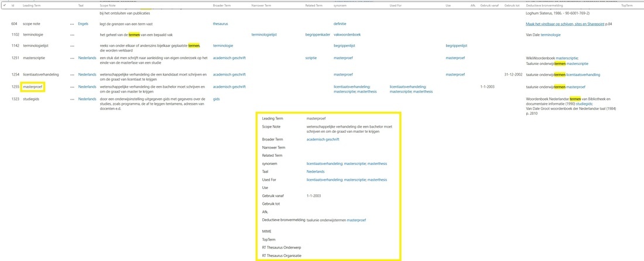The image size is (644, 261).
Task: Open the Broader Term column header
Action: point(222,5)
